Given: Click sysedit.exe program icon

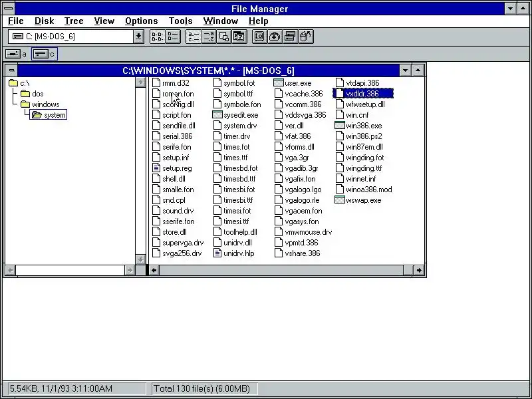Looking at the screenshot, I should (x=217, y=114).
